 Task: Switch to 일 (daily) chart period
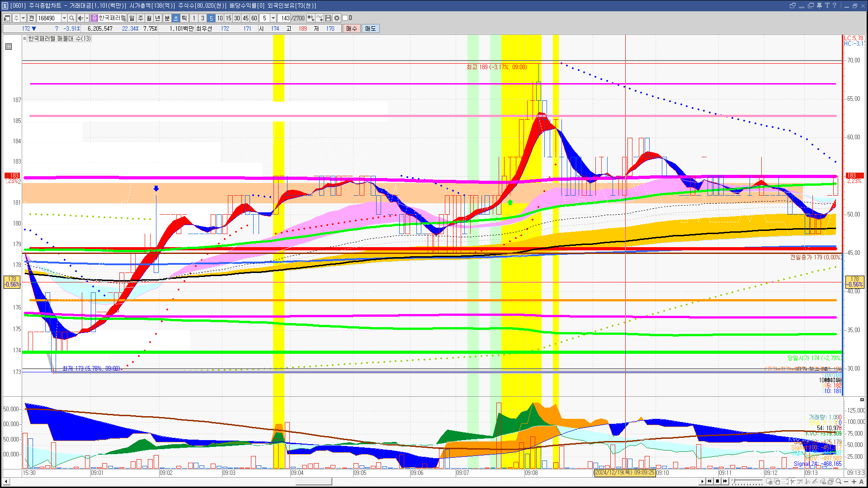(132, 18)
